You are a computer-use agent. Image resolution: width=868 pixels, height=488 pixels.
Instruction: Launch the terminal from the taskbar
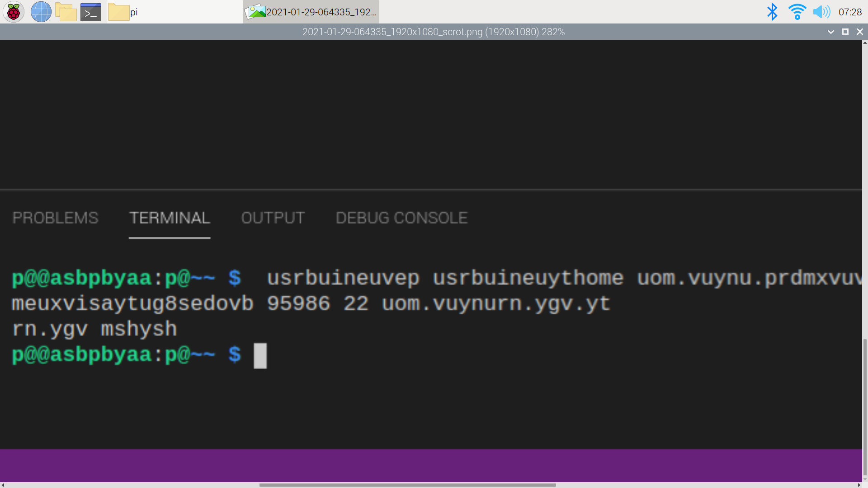point(91,12)
